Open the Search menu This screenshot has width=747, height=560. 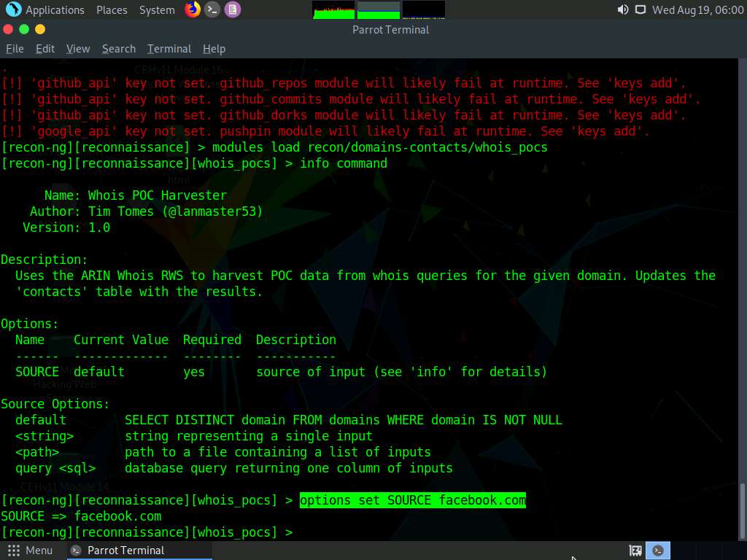[119, 49]
